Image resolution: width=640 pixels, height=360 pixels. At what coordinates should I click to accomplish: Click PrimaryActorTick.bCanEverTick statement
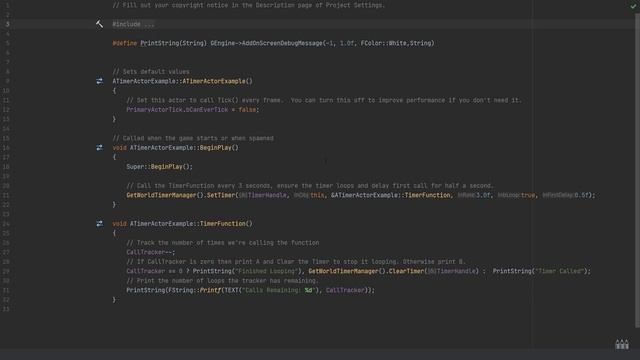point(193,110)
